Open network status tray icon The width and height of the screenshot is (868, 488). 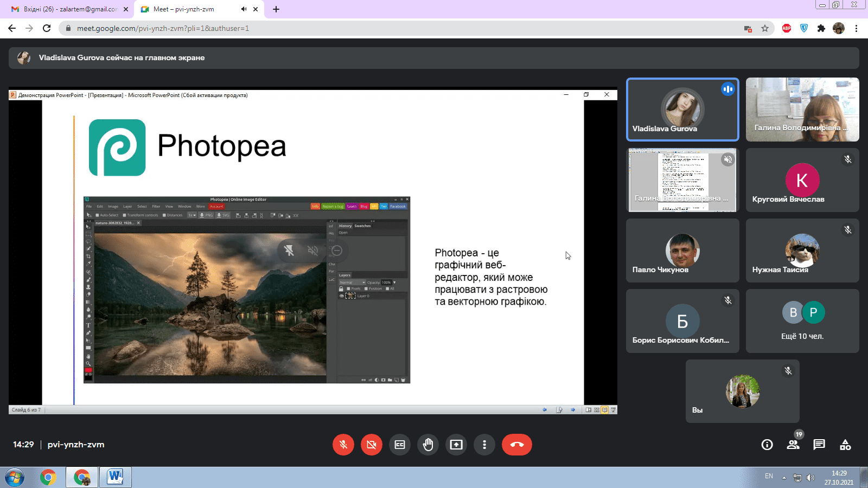point(797,478)
